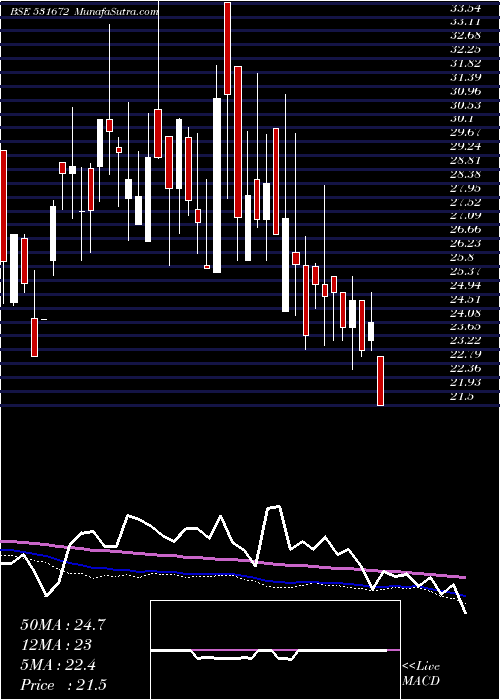Viewport: 500px width, 700px height.
Task: Click the 30.96 price axis label
Action: [465, 91]
